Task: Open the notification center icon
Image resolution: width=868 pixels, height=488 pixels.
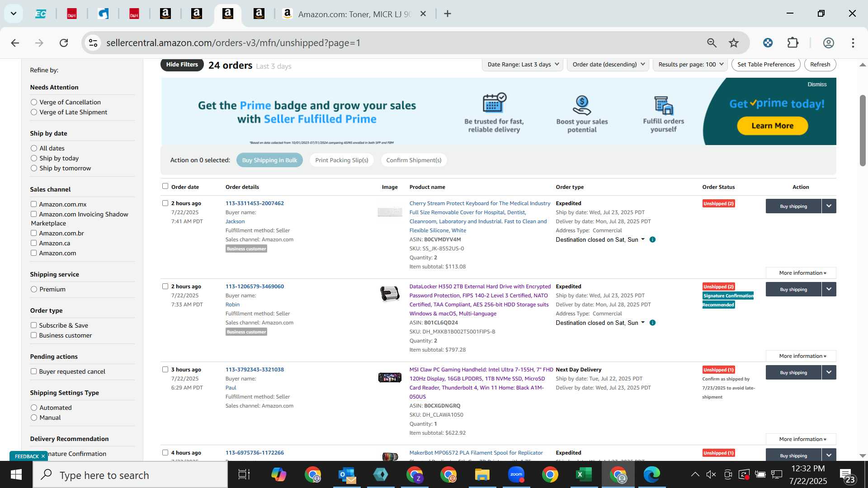Action: [x=847, y=474]
